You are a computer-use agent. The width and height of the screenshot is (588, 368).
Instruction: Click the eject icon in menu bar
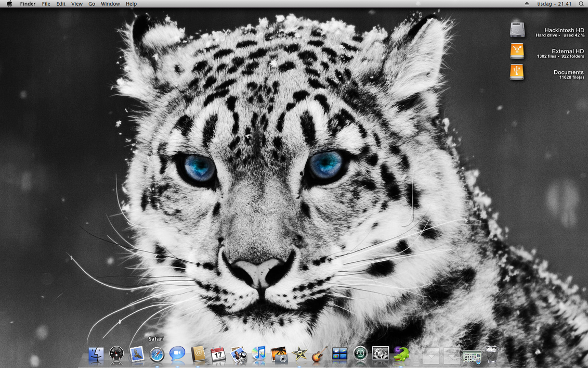point(527,4)
